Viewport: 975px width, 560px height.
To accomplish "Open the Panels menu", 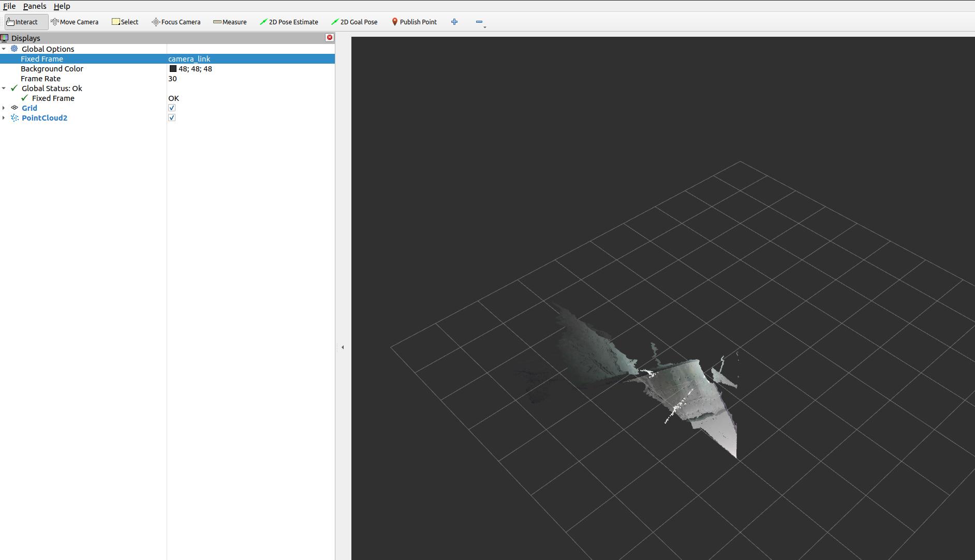I will point(34,6).
